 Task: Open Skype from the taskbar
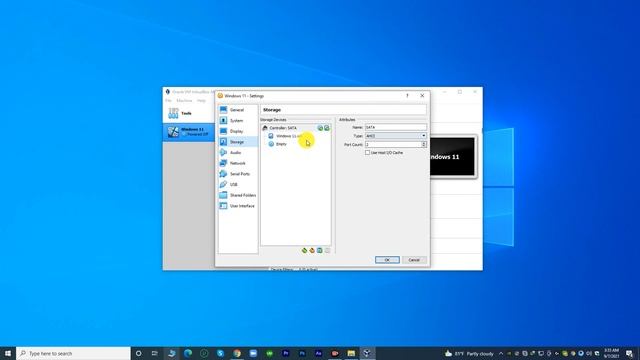220,353
